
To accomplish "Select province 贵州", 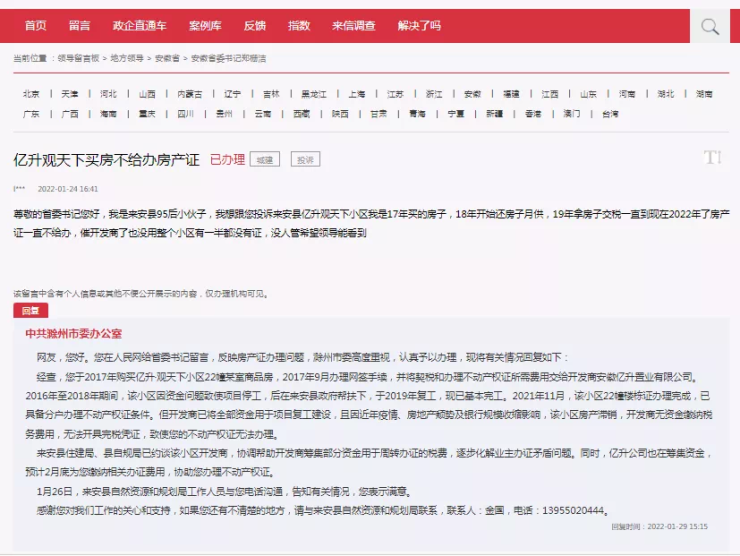I will 224,114.
